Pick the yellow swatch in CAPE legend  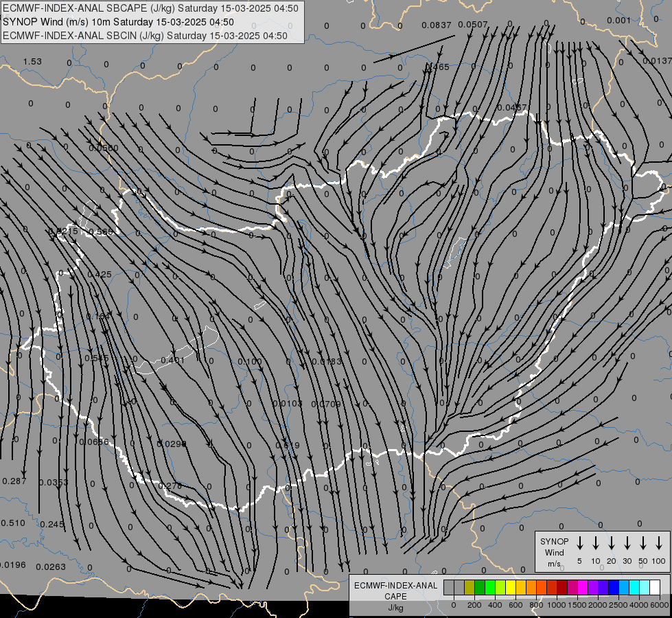pos(511,588)
